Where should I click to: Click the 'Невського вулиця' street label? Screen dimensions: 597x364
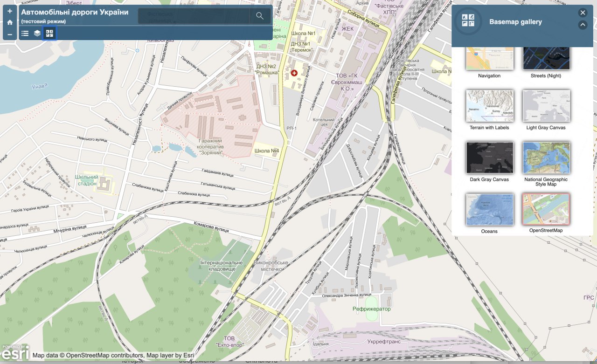coord(92,139)
